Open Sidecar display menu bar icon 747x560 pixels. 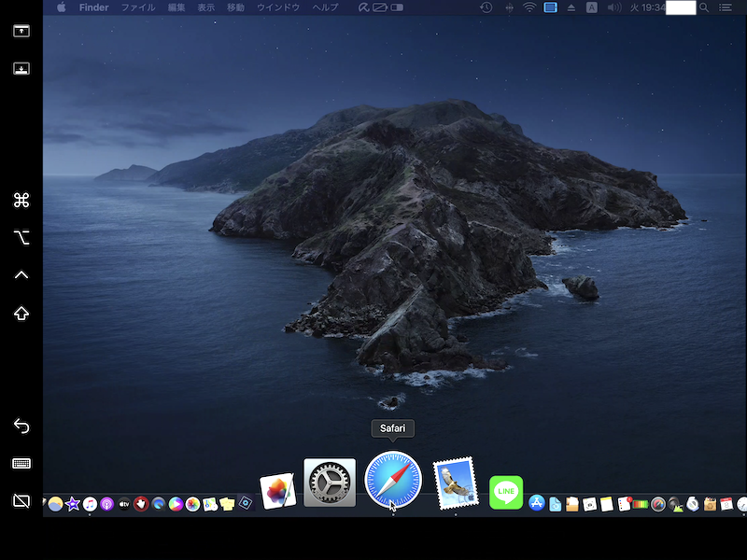click(x=550, y=7)
